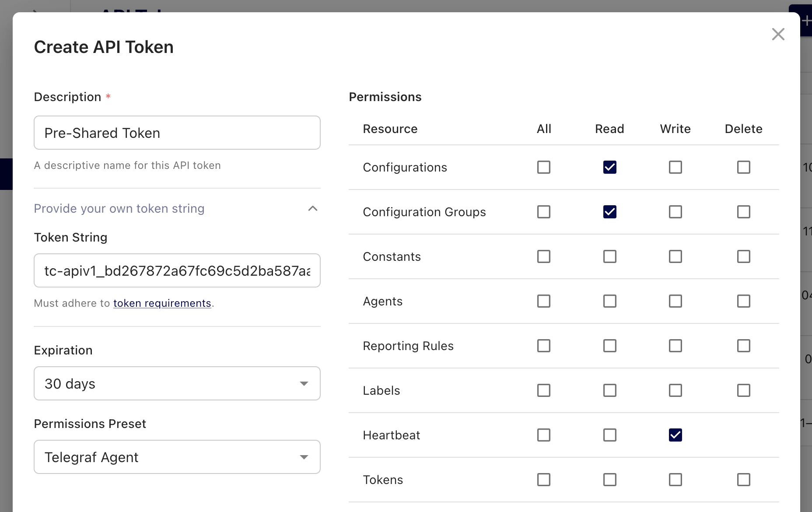Check Write for Labels
The width and height of the screenshot is (812, 512).
click(675, 390)
